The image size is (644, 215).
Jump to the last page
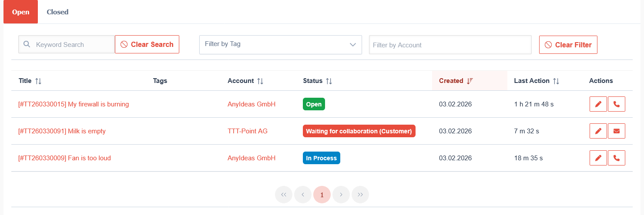coord(360,195)
